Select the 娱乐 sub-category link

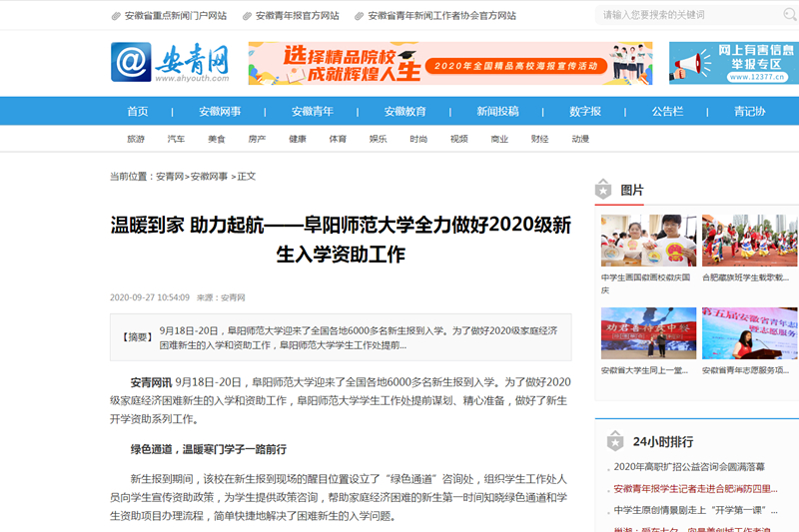tap(378, 139)
